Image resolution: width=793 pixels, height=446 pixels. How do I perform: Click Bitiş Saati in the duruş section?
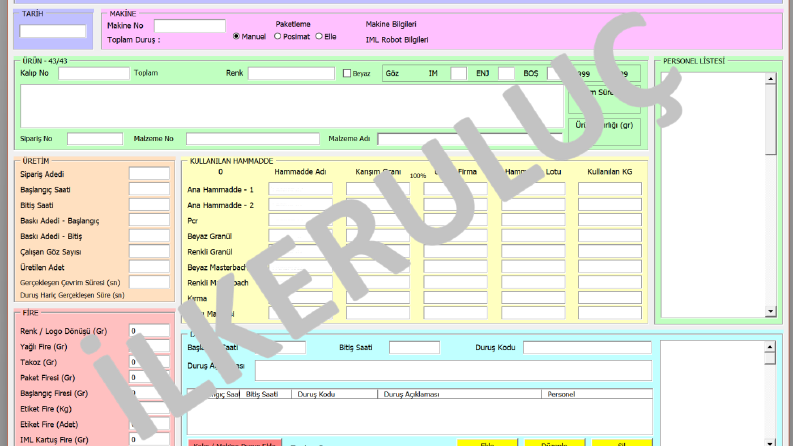click(x=414, y=347)
